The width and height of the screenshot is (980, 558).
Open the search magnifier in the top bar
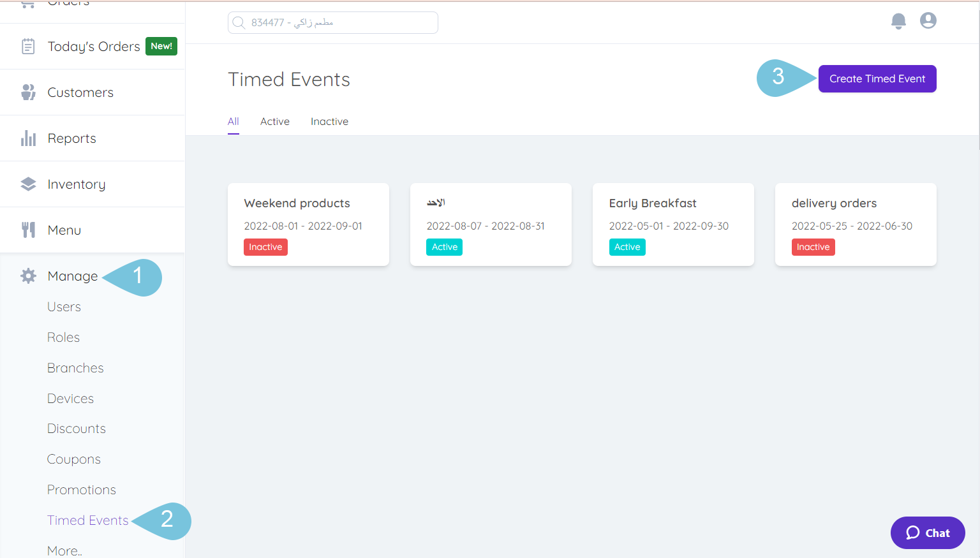(x=239, y=22)
